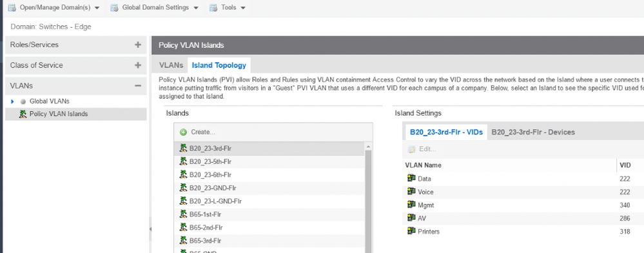The height and width of the screenshot is (253, 644).
Task: Select island B20_23-3rd-Flr in list
Action: [x=269, y=148]
